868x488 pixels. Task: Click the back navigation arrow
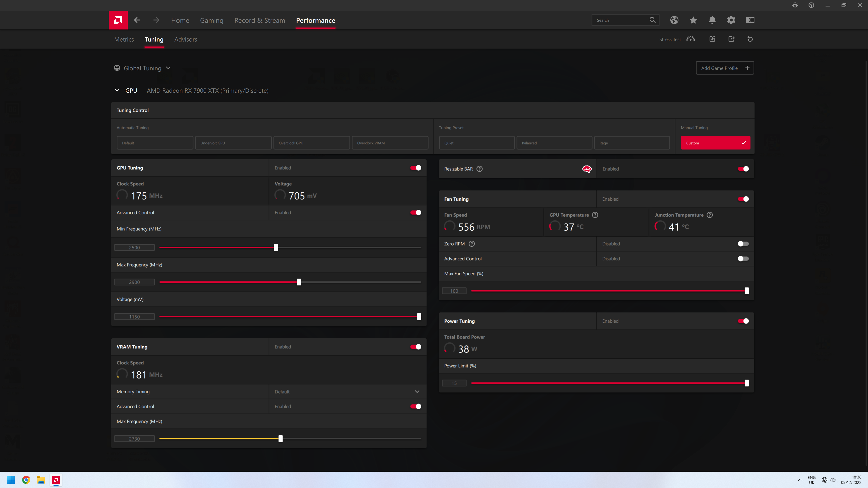137,20
